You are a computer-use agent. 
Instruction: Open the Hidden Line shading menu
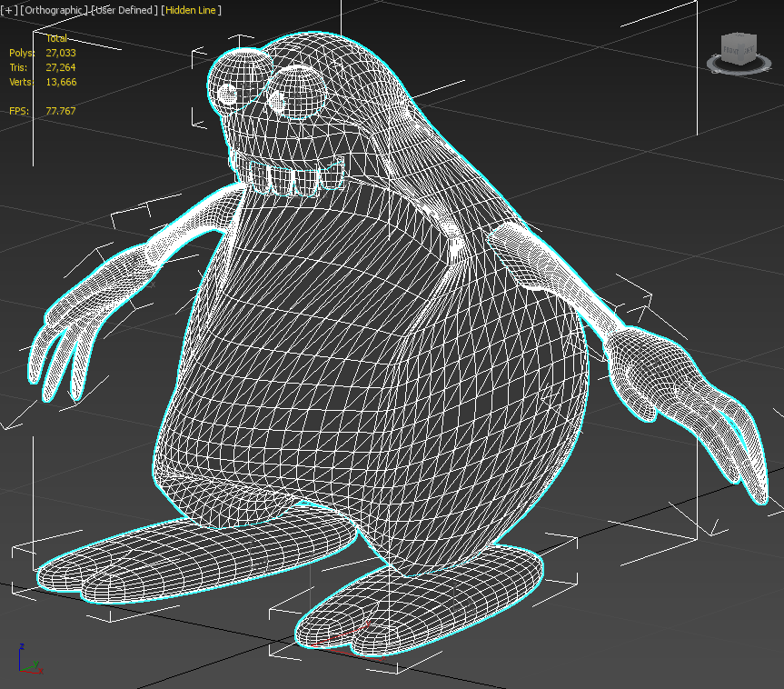click(x=191, y=10)
